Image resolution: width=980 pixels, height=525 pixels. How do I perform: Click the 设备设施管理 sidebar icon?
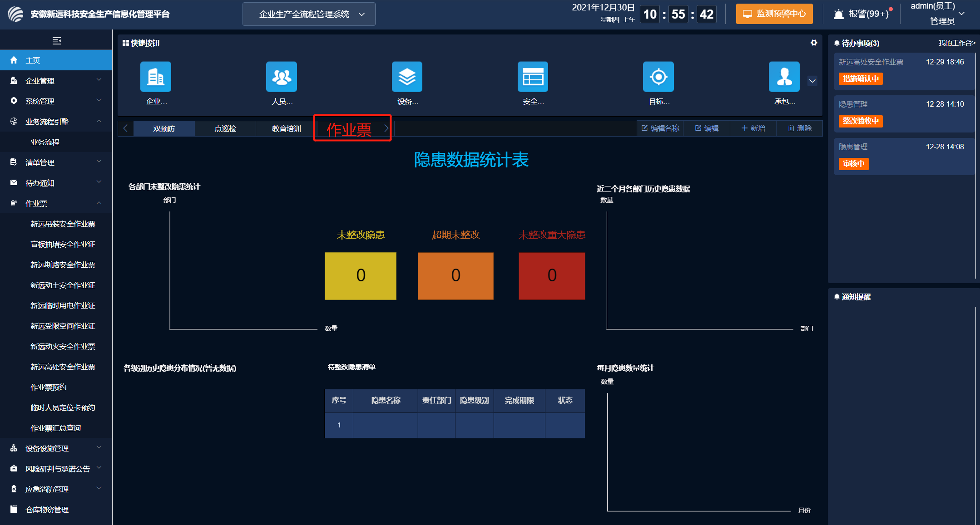point(14,448)
